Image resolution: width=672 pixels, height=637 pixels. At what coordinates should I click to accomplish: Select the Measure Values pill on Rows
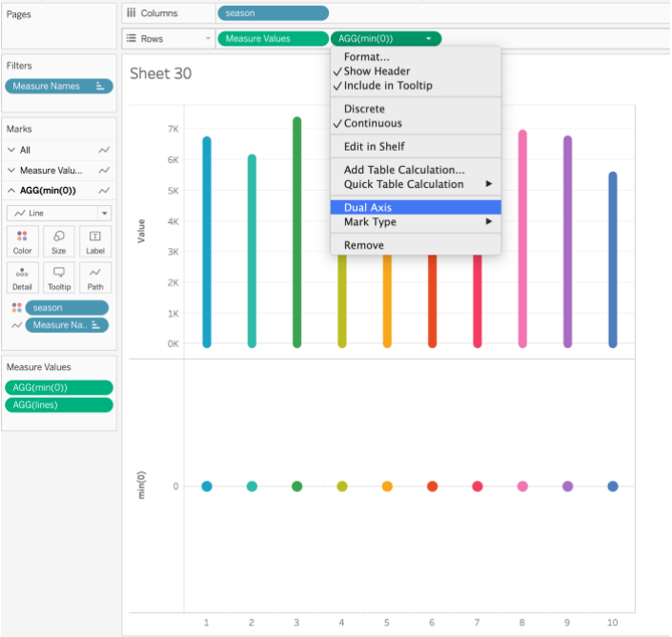tap(273, 38)
